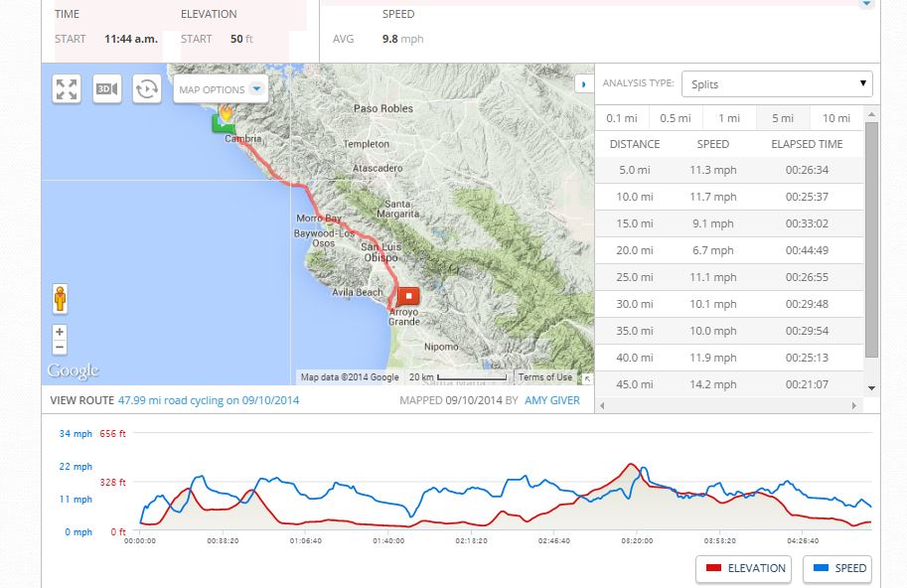Collapse the splits side panel
Image resolution: width=907 pixels, height=588 pixels.
[583, 84]
